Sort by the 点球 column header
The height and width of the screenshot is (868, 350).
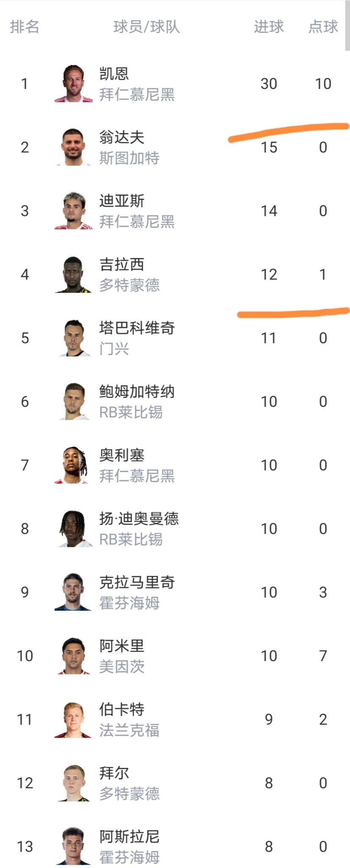pos(323,27)
